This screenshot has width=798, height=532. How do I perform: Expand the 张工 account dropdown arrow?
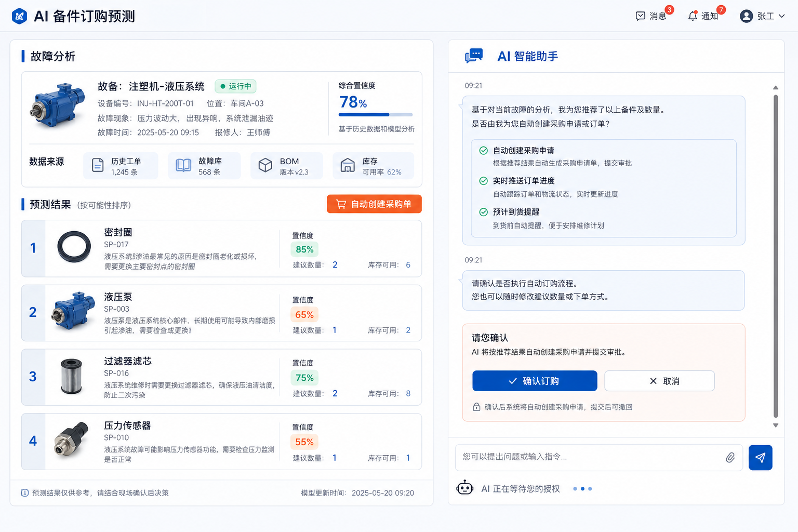pyautogui.click(x=781, y=16)
